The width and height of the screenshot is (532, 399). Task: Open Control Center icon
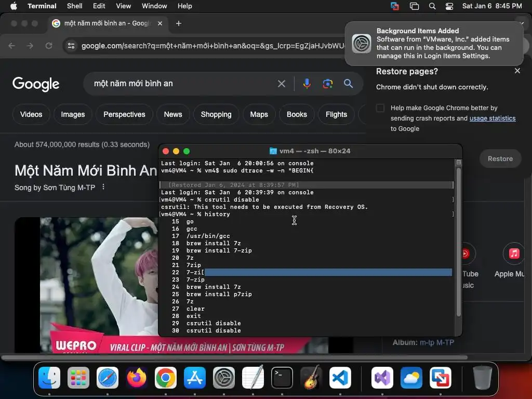coord(449,6)
